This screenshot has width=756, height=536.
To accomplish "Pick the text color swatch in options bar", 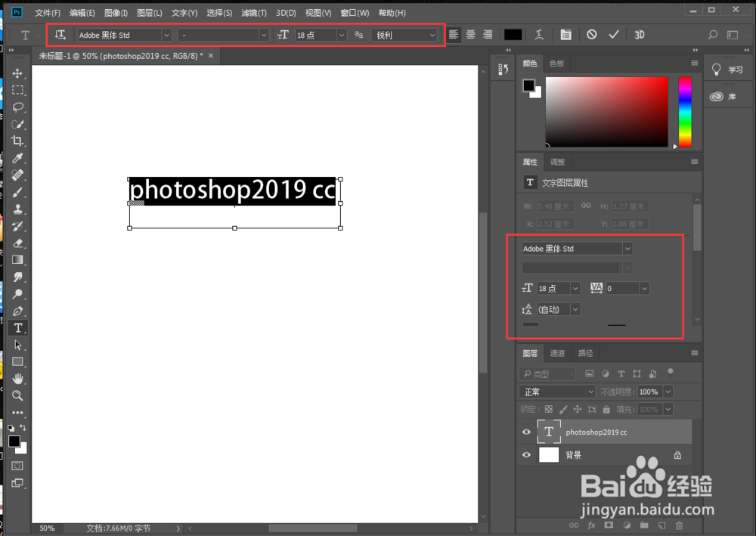I will tap(513, 35).
